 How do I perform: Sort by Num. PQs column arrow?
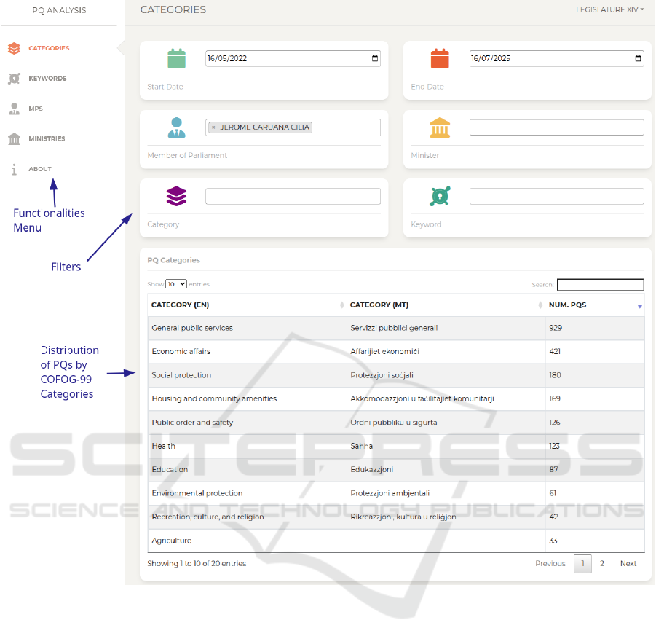(639, 306)
